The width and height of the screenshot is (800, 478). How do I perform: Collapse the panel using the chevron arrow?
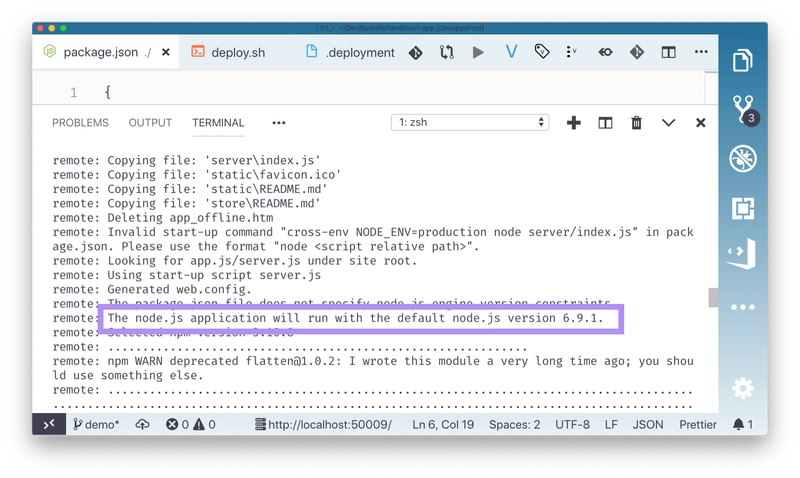(x=668, y=123)
